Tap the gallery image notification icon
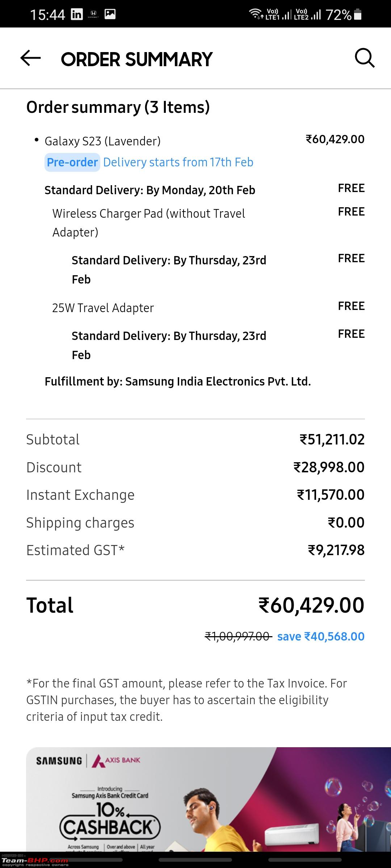391x868 pixels. coord(110,14)
